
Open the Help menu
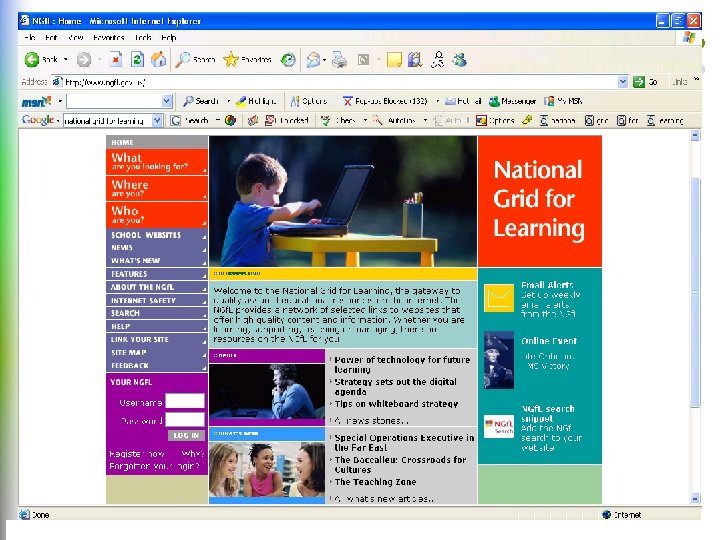coord(169,37)
